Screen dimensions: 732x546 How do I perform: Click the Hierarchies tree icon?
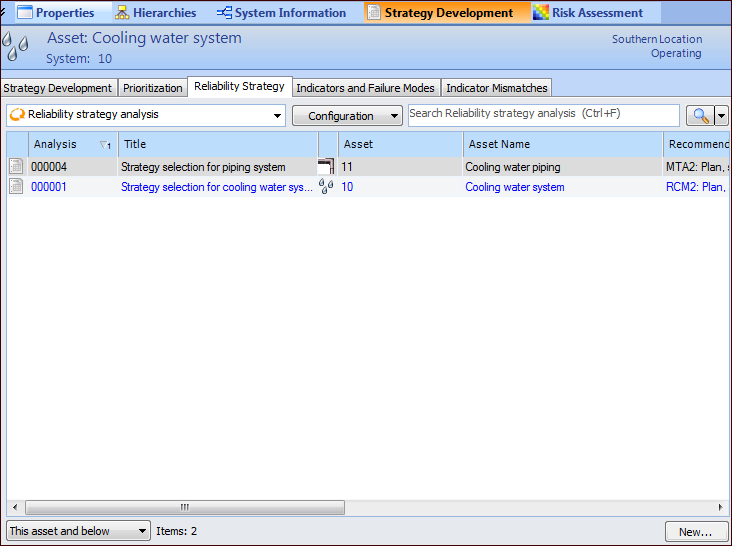tap(122, 13)
